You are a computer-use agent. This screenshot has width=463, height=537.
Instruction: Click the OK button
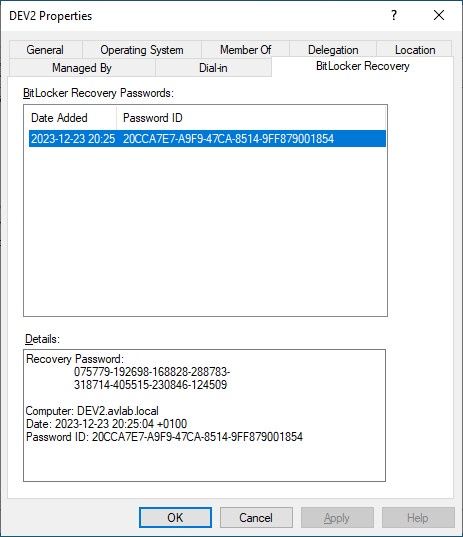click(175, 517)
